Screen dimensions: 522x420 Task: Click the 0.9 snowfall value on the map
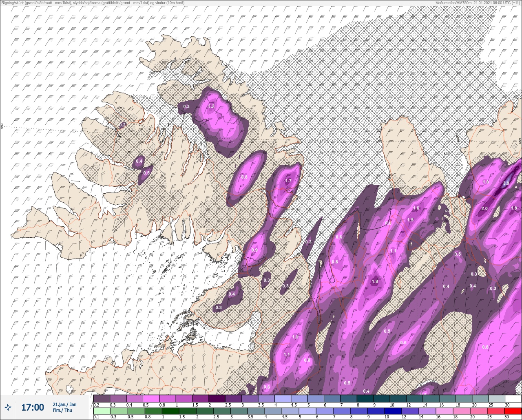[x=255, y=250]
